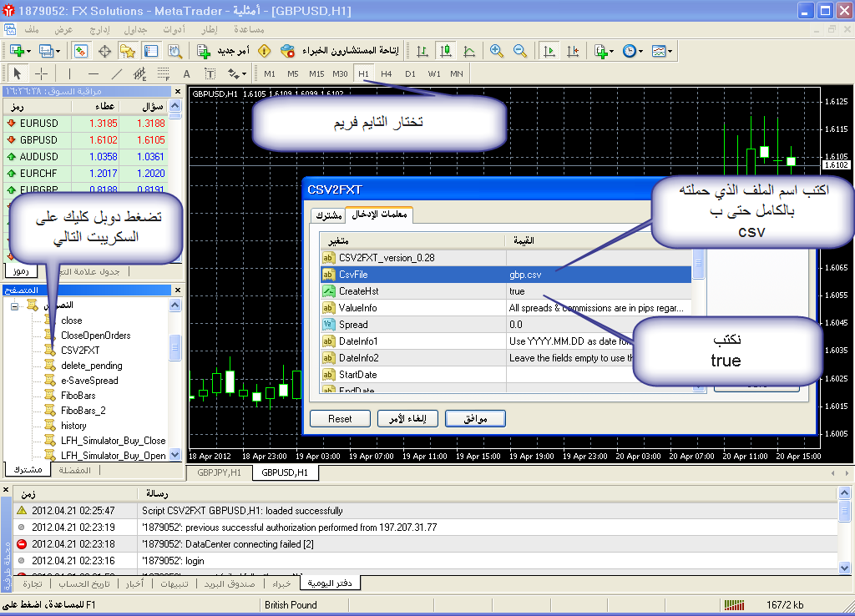The height and width of the screenshot is (616, 855).
Task: Open the مساعدة menu
Action: tap(249, 29)
